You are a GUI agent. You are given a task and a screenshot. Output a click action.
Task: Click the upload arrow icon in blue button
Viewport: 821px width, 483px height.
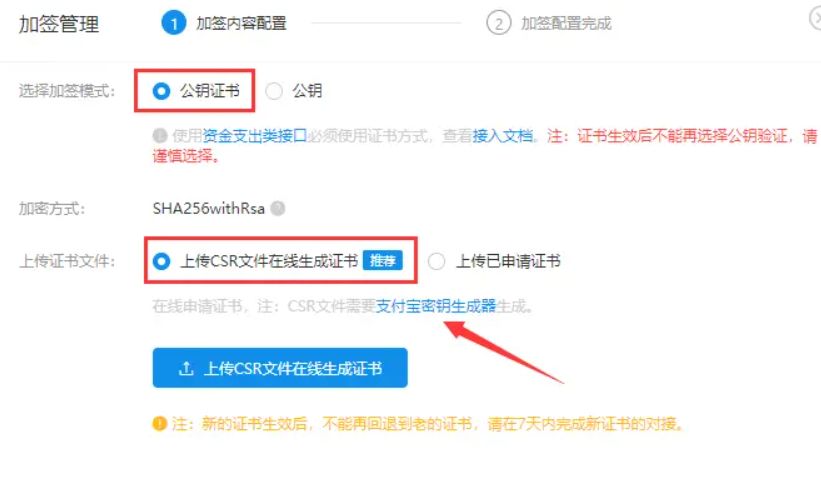(186, 368)
